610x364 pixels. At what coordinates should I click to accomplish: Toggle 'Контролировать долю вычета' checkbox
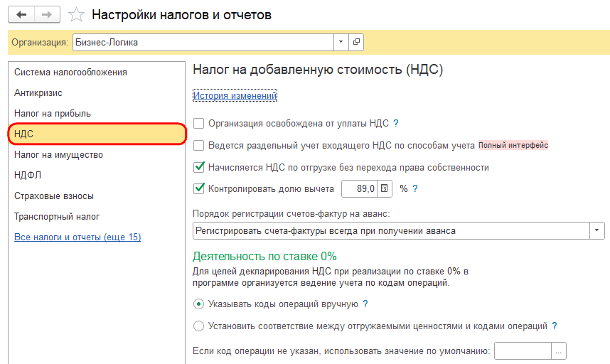[199, 188]
